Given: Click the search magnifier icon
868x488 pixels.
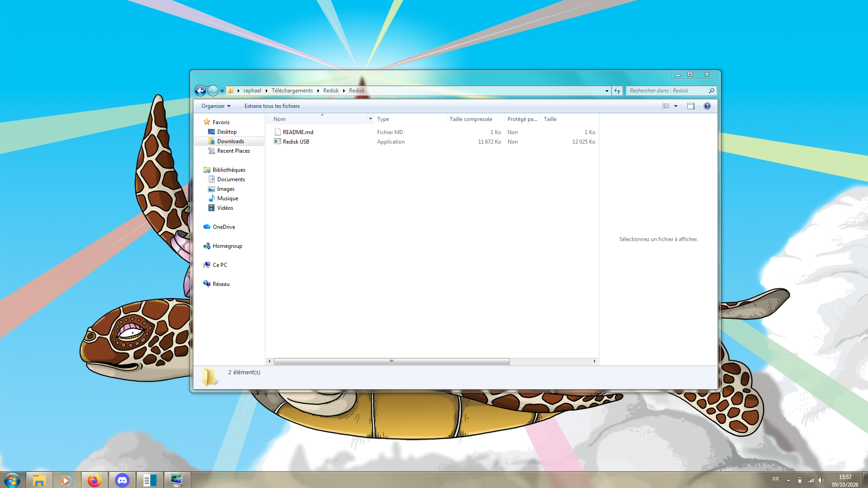Looking at the screenshot, I should [711, 91].
